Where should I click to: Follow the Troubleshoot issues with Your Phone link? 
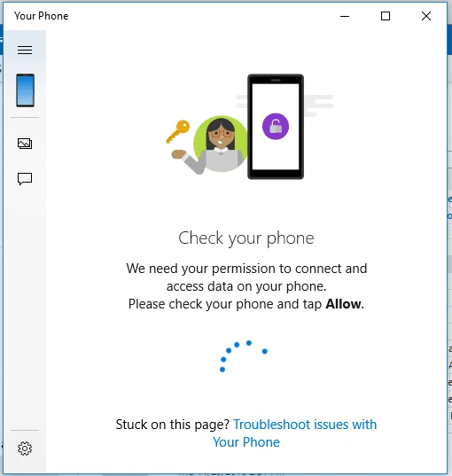(x=294, y=433)
